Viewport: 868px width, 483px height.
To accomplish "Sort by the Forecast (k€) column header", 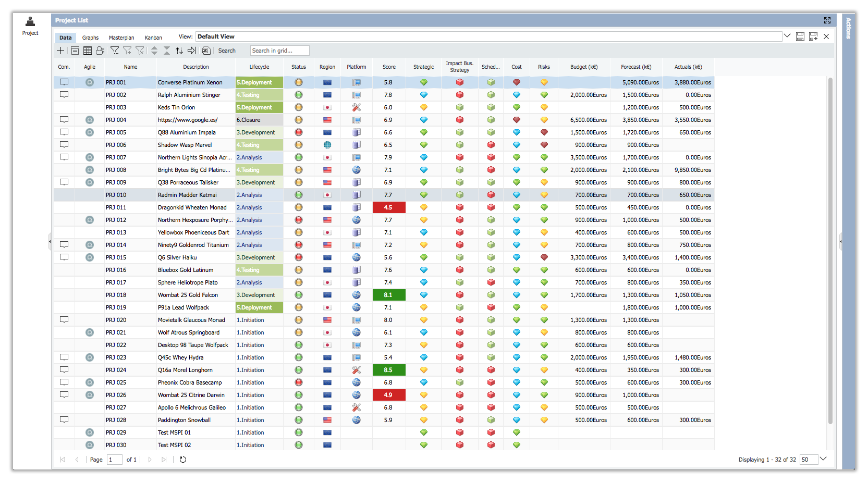I will coord(636,67).
